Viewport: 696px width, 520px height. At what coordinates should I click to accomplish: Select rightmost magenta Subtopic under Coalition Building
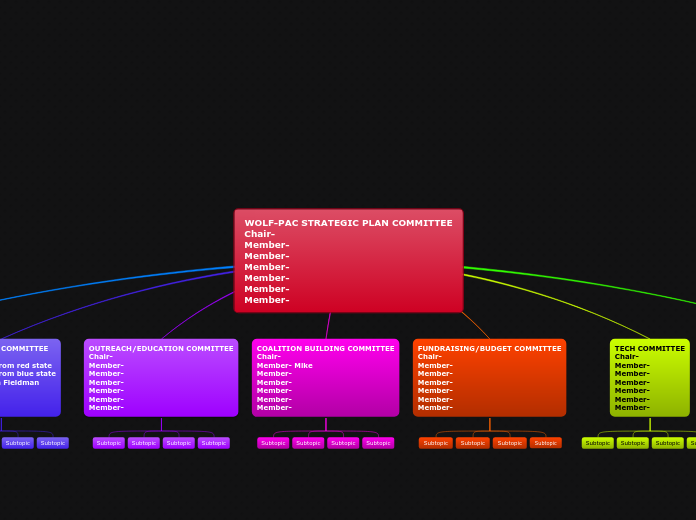378,443
